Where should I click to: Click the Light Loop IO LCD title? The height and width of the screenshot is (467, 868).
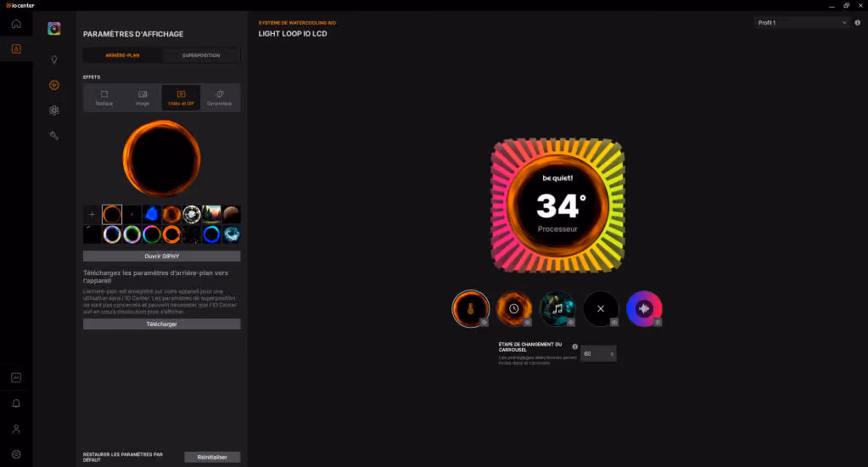pyautogui.click(x=292, y=34)
